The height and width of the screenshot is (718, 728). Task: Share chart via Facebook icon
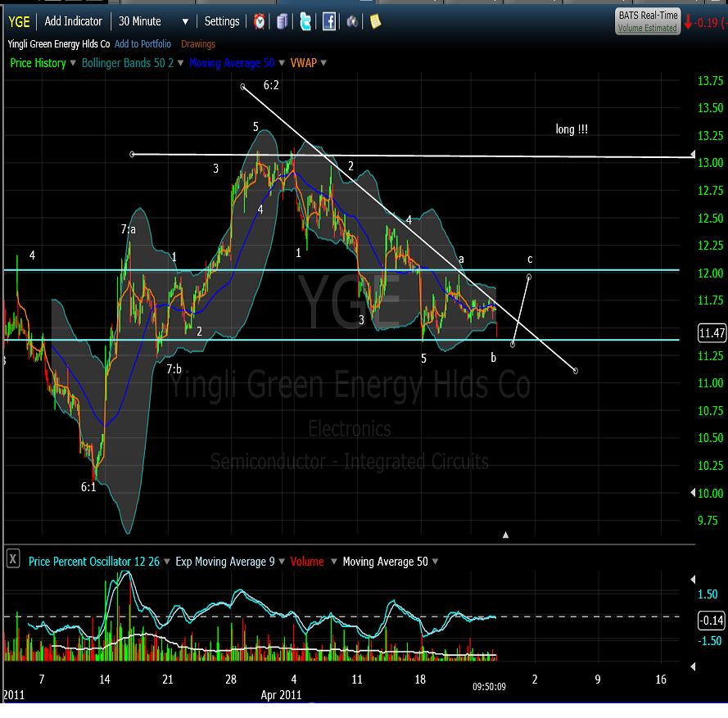pyautogui.click(x=328, y=22)
